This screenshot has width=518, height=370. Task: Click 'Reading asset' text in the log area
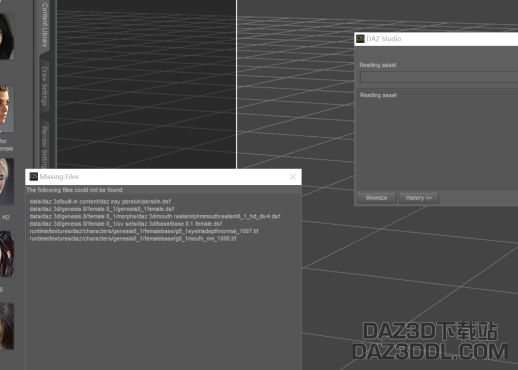(x=378, y=95)
